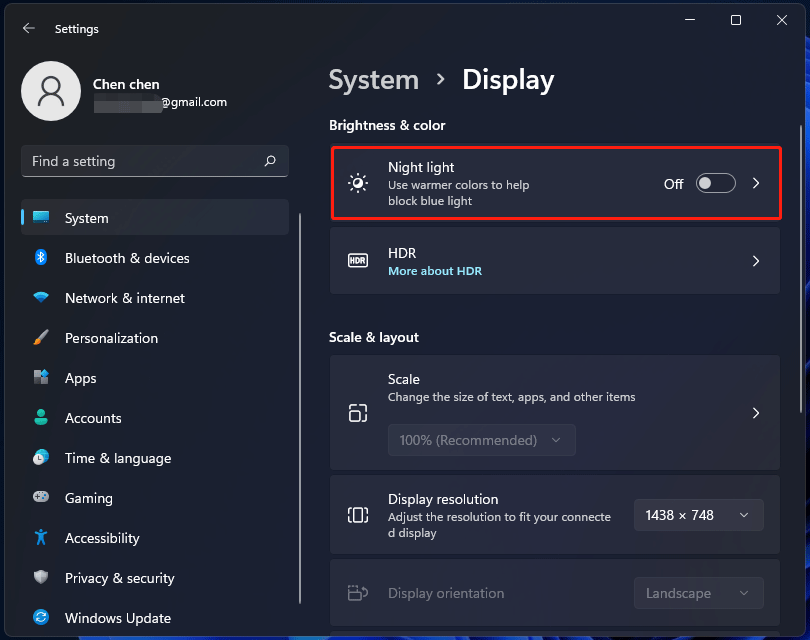Click the Night light sun icon
Image resolution: width=810 pixels, height=640 pixels.
(358, 183)
